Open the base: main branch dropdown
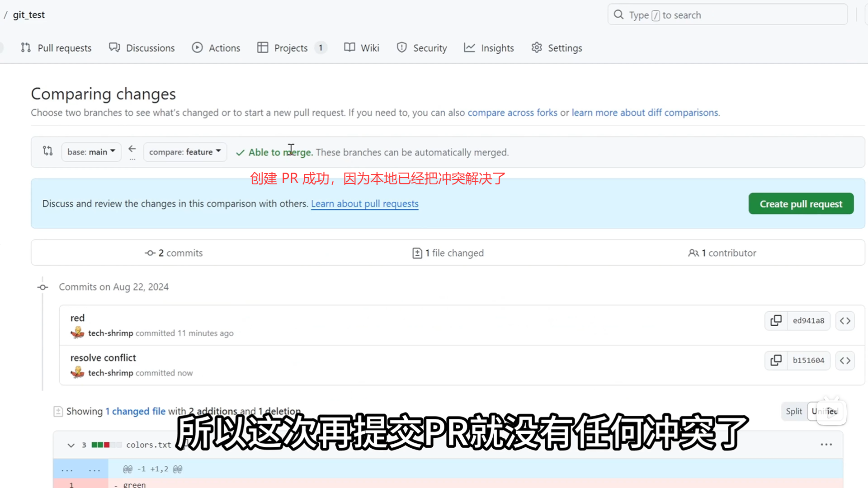Screen dimensions: 868x488 pyautogui.click(x=91, y=152)
